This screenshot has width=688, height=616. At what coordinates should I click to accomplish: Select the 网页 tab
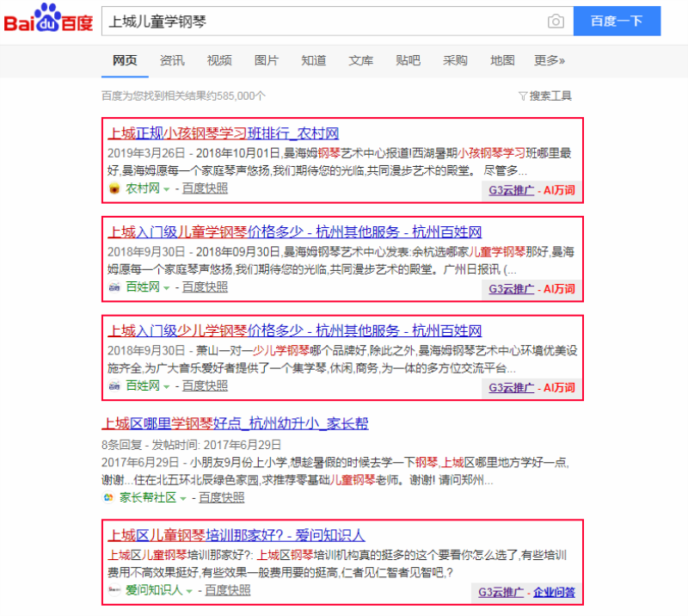[x=125, y=60]
